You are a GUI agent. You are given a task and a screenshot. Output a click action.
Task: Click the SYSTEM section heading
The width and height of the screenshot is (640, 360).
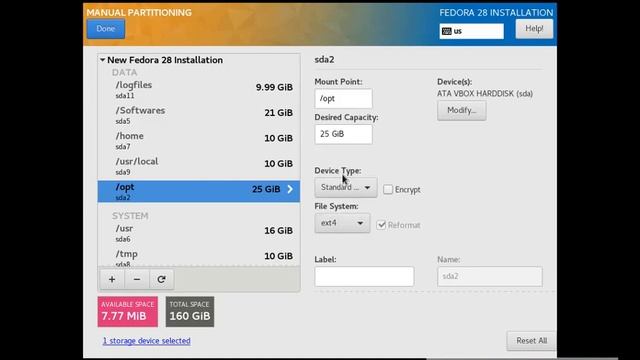130,216
